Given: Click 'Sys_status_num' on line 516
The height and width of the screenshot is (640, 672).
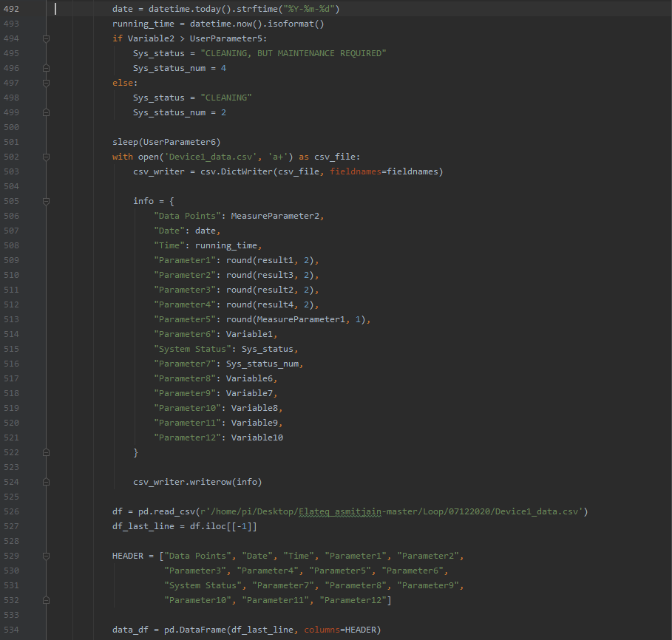Looking at the screenshot, I should (x=262, y=364).
